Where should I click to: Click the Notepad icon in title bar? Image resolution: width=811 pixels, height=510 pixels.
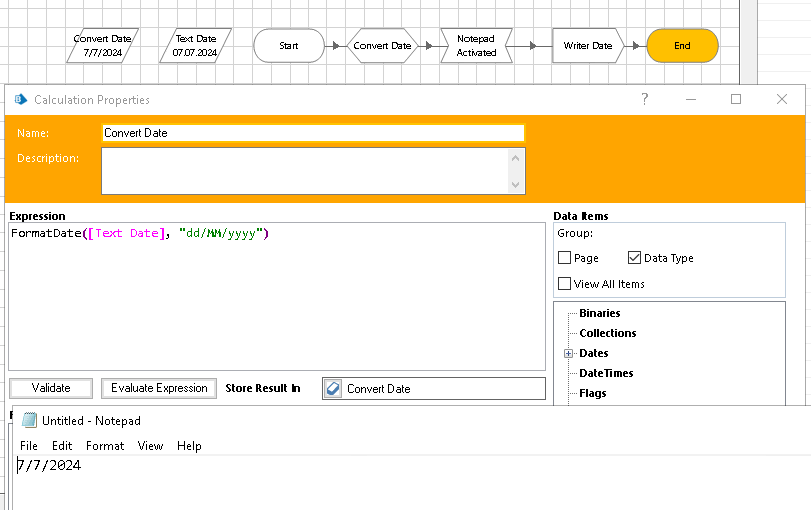[x=29, y=420]
